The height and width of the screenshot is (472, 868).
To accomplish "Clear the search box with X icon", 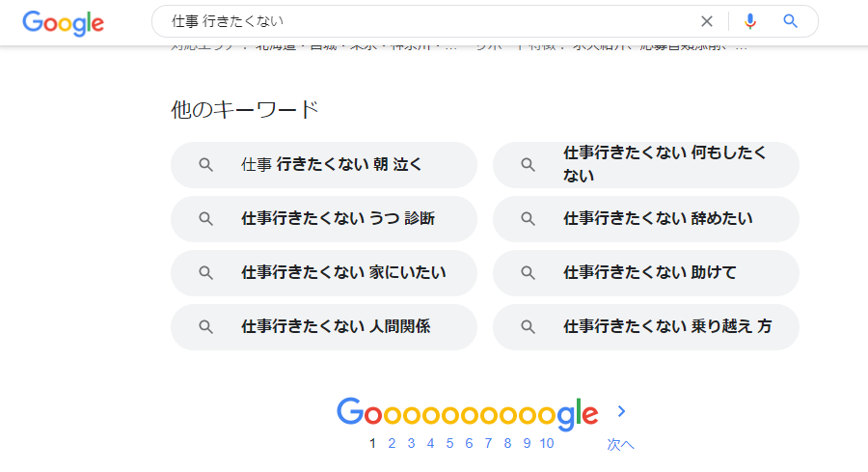I will coord(706,21).
